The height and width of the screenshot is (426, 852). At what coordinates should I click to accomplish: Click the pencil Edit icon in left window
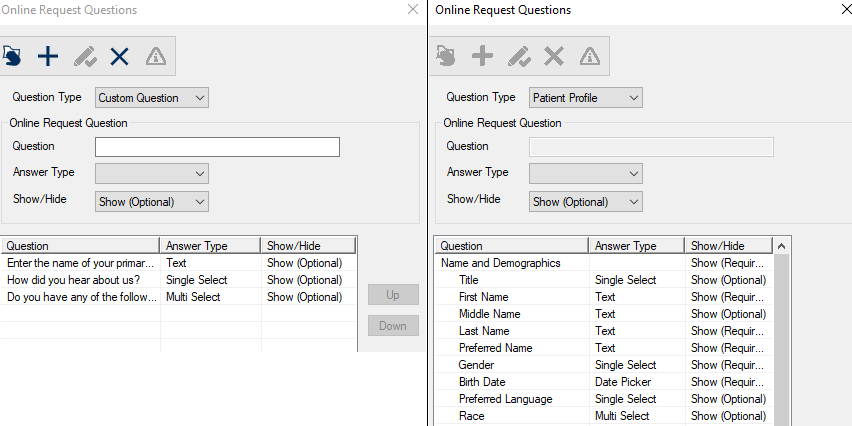[x=85, y=56]
